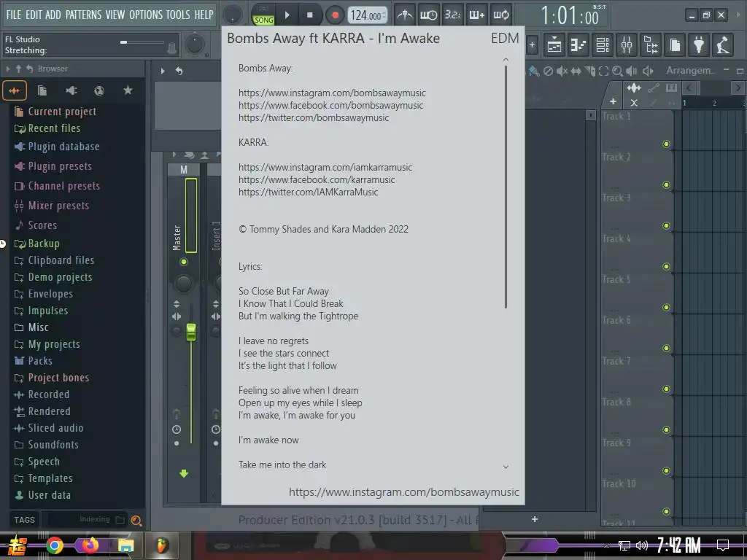Screen dimensions: 747x560
Task: Toggle typing keyboard to piano icon
Action: point(477,15)
